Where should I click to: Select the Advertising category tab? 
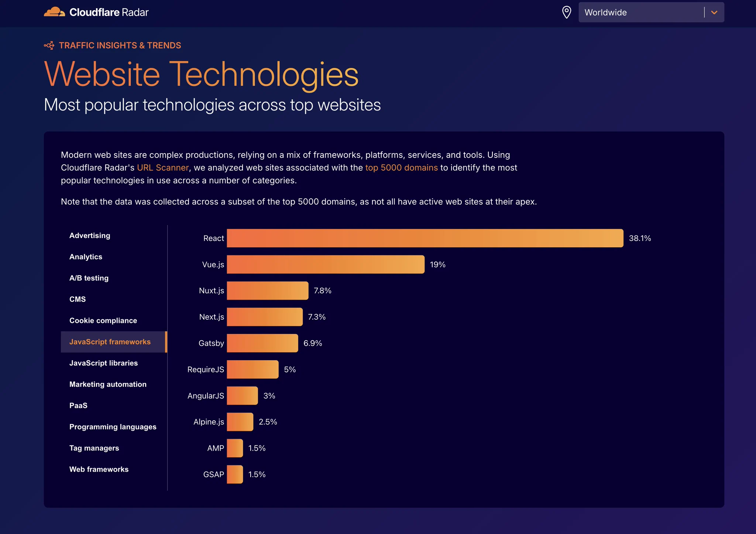click(114, 235)
